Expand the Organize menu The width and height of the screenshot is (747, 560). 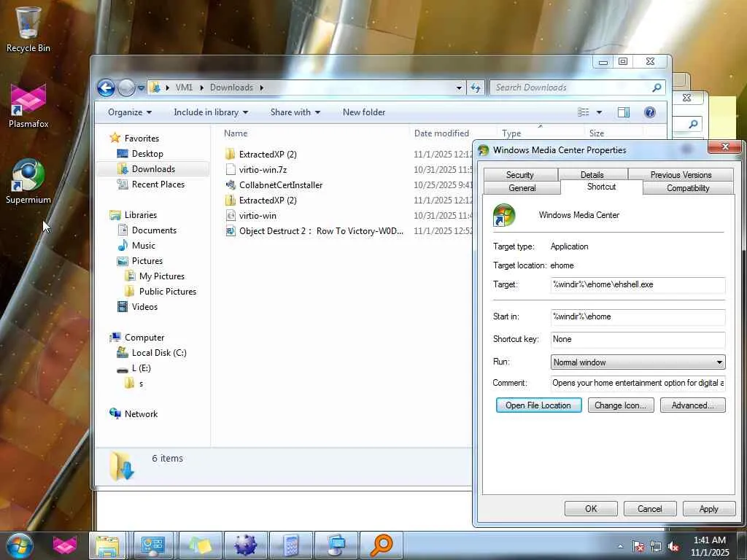pyautogui.click(x=130, y=112)
